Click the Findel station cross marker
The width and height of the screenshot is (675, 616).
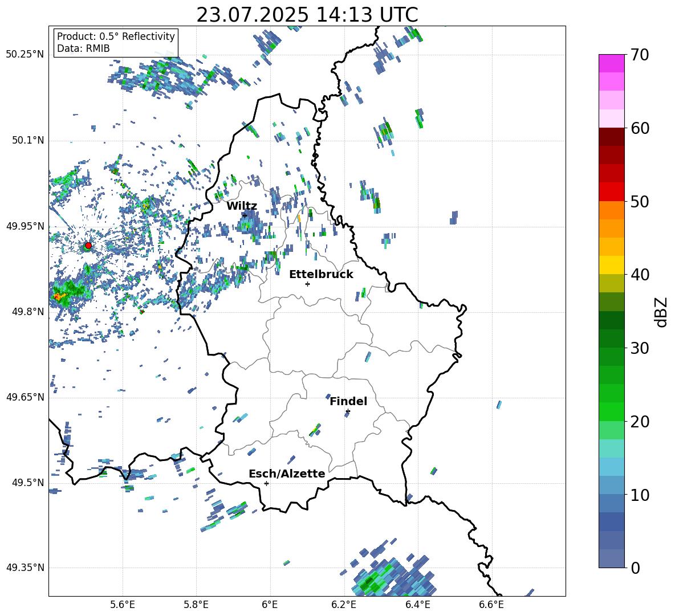(348, 411)
